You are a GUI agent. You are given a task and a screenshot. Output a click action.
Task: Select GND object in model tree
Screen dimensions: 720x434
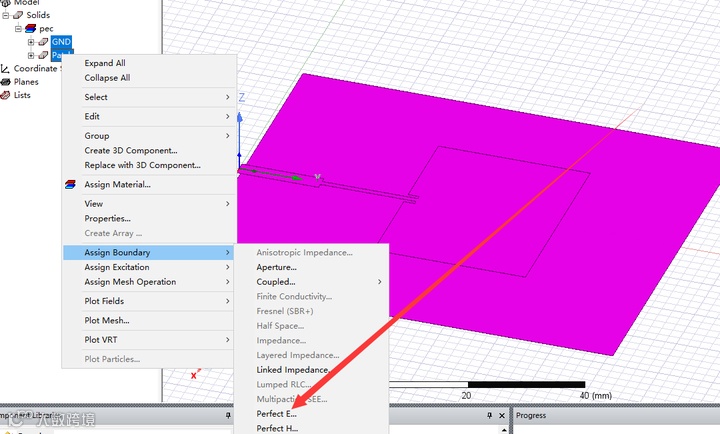tap(61, 42)
